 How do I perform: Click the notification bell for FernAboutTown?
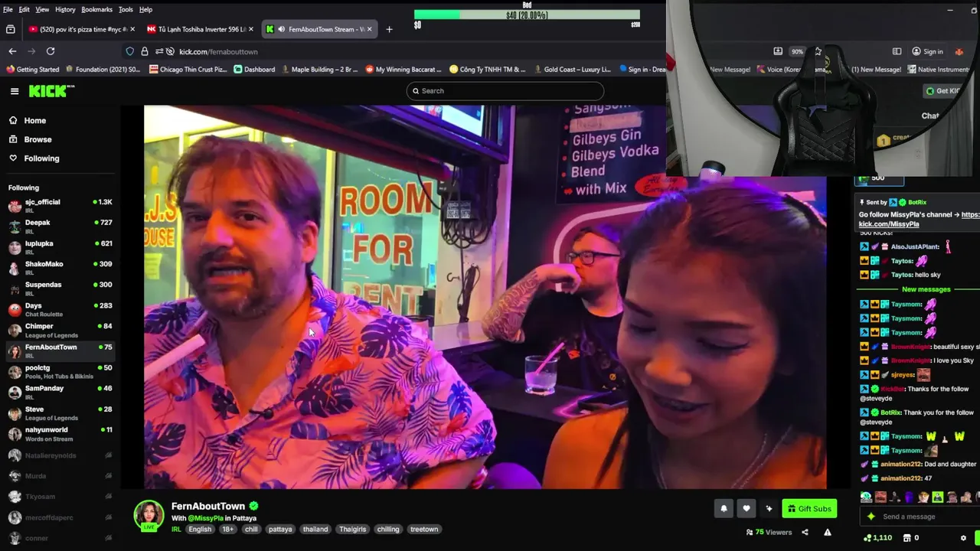click(724, 508)
